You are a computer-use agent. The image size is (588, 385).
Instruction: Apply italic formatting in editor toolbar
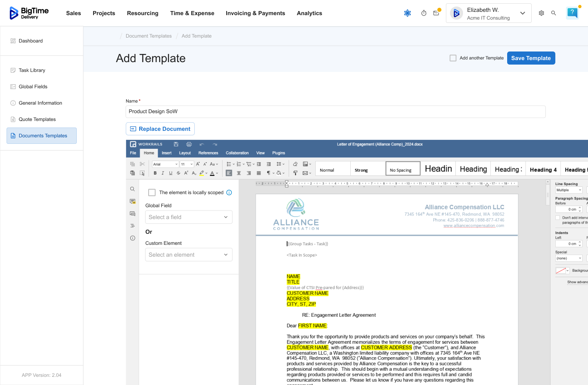click(x=163, y=173)
